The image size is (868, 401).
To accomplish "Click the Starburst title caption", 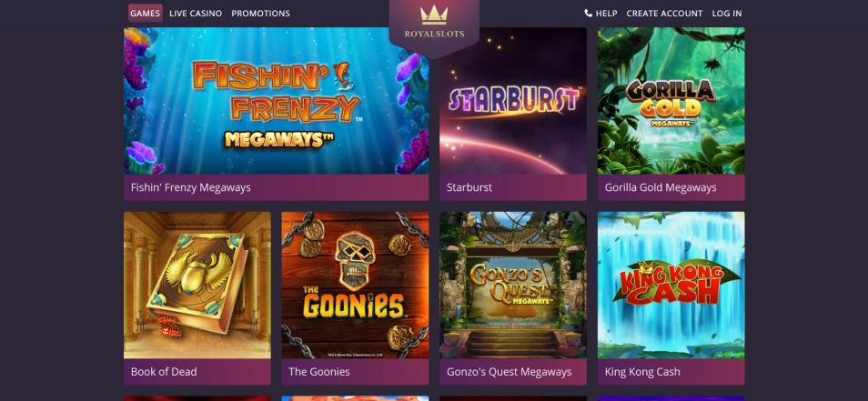I will click(469, 187).
